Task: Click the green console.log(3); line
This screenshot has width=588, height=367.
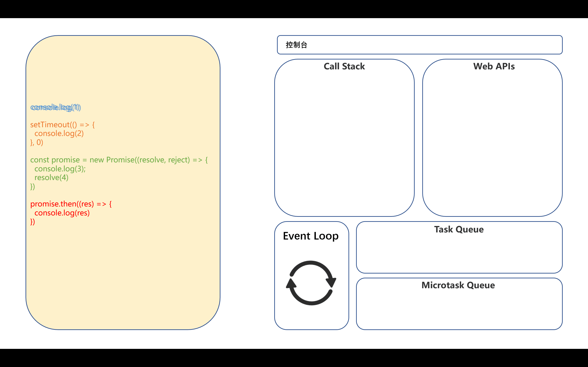Action: (60, 169)
